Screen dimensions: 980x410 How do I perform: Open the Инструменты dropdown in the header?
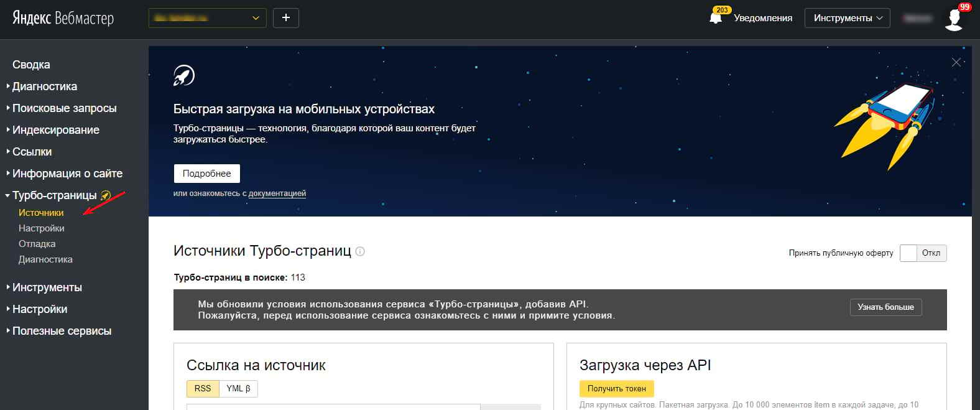pos(848,18)
